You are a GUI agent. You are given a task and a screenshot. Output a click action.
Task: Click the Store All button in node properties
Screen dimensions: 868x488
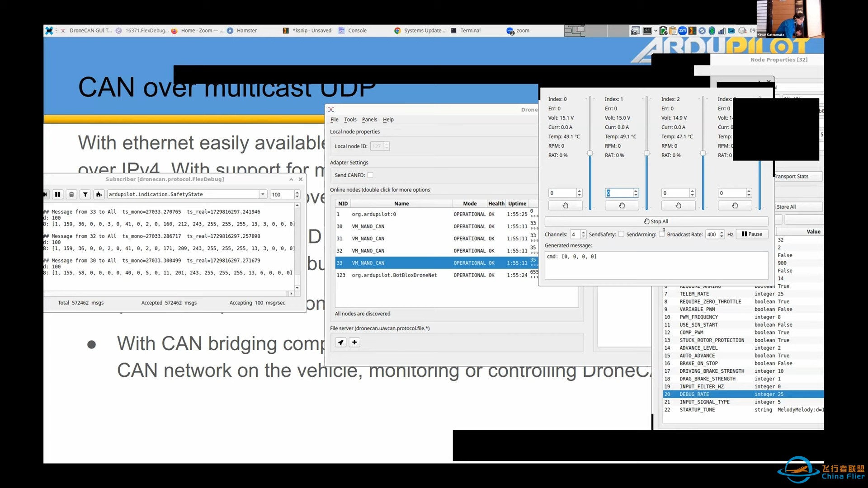[797, 207]
